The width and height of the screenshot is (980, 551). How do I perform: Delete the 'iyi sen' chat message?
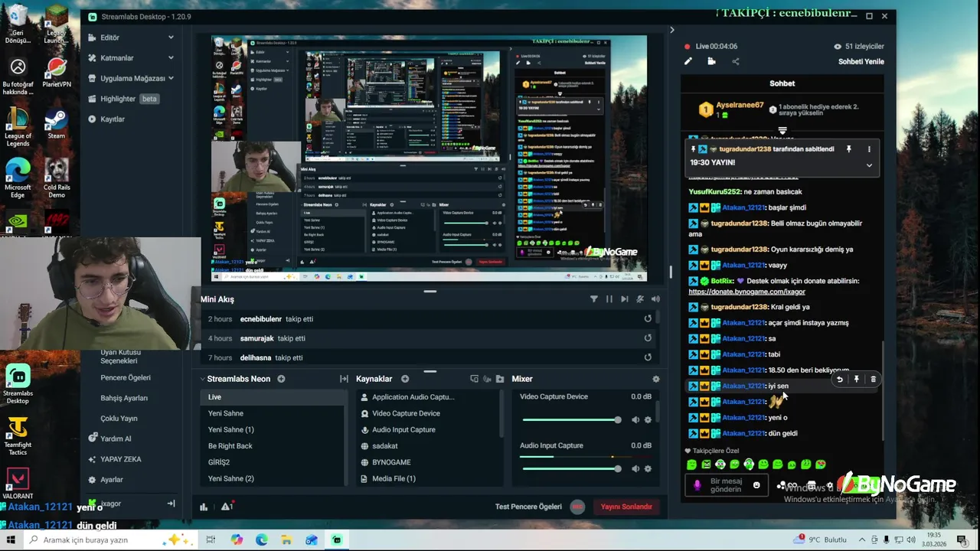tap(873, 380)
